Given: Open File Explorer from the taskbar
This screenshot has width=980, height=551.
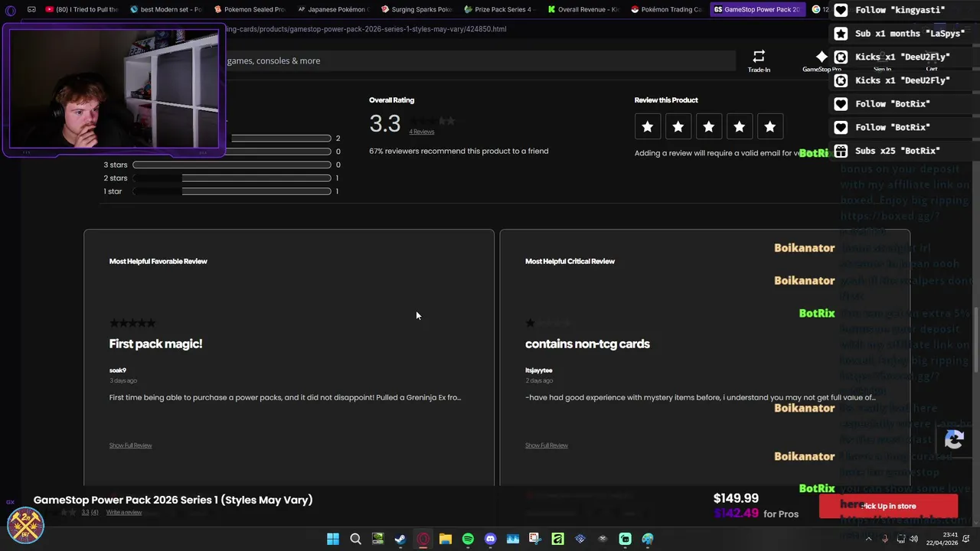Looking at the screenshot, I should (x=446, y=539).
